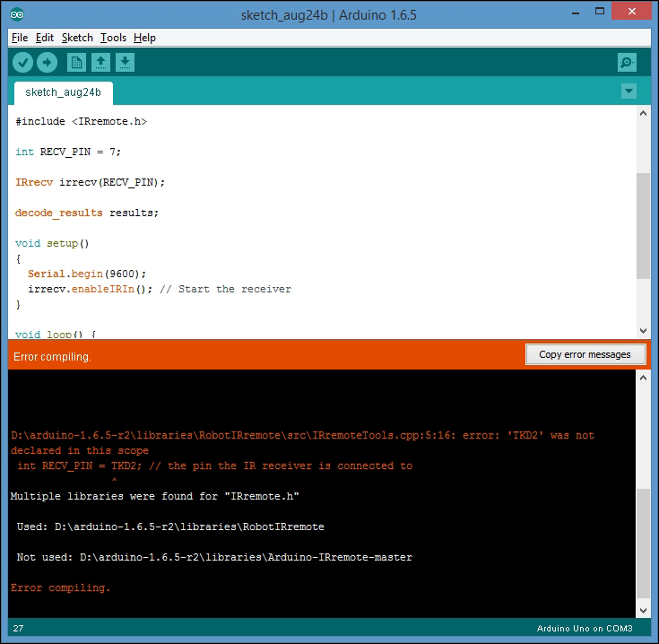Screen dimensions: 659x644
Task: Click the Arduino logo in the title bar
Action: (x=17, y=14)
